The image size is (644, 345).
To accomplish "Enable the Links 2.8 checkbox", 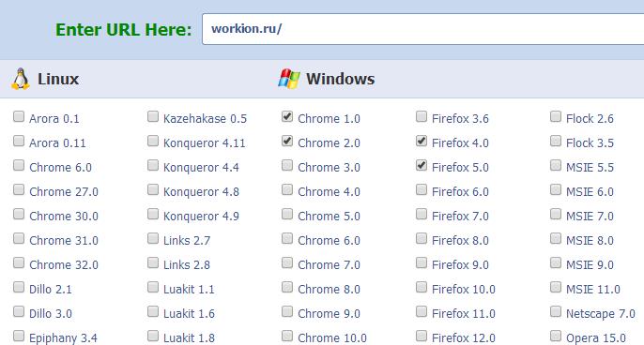I will pyautogui.click(x=153, y=262).
